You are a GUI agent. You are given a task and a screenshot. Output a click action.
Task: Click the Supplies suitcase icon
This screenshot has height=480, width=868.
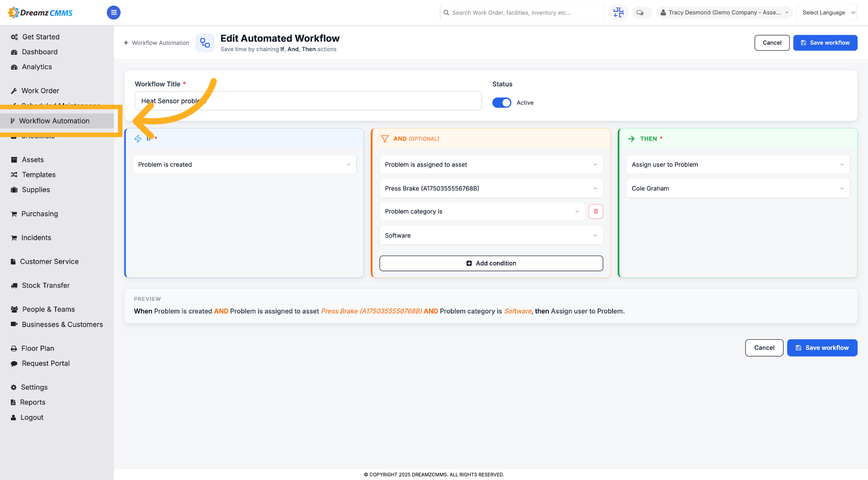[x=14, y=190]
